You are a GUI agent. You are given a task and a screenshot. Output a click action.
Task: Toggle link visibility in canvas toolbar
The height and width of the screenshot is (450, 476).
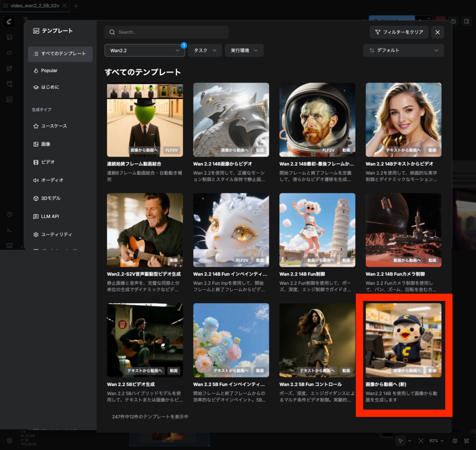point(467,440)
